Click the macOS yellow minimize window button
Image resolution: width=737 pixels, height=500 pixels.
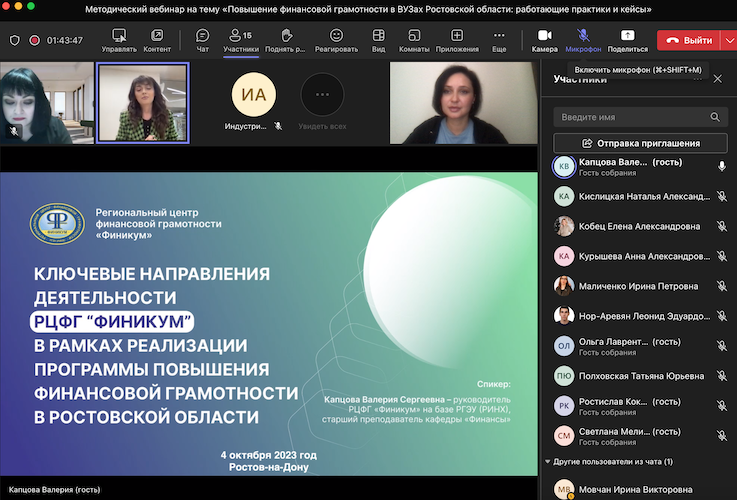(19, 6)
